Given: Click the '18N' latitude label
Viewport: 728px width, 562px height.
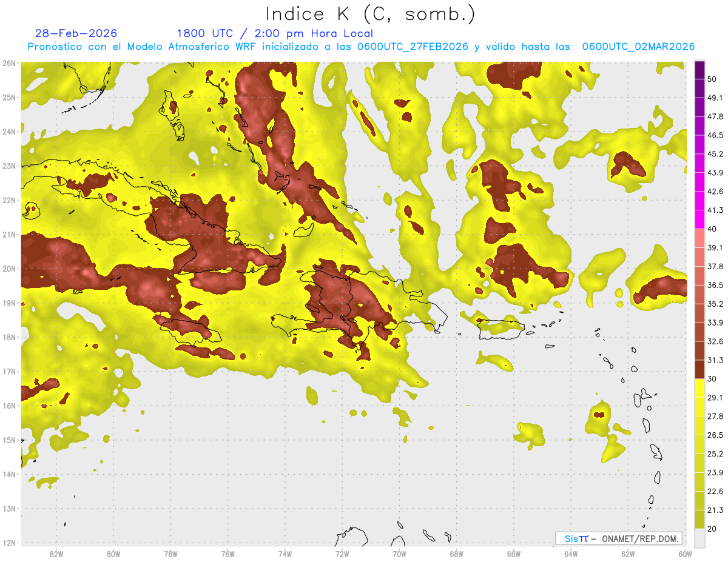Looking at the screenshot, I should [x=9, y=337].
